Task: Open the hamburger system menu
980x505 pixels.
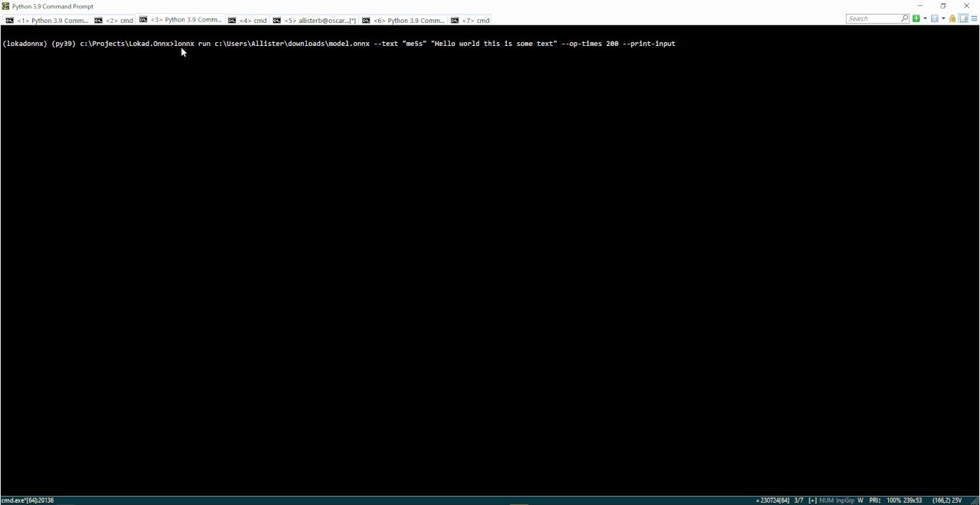Action: point(975,18)
